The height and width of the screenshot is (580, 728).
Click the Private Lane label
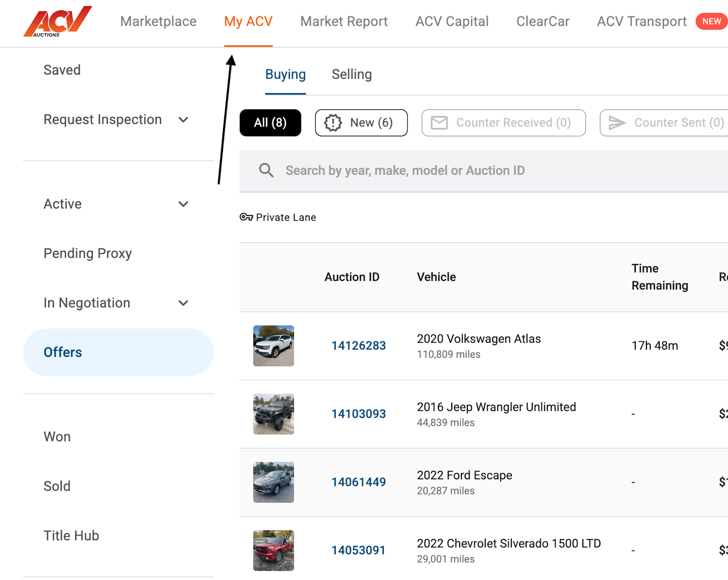coord(286,218)
